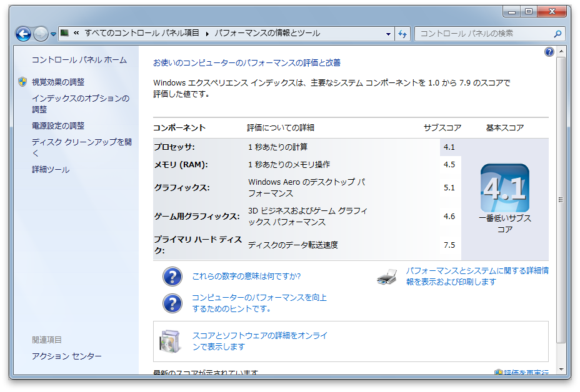Screen dimensions: 580x392
Task: Click the Back navigation arrow button
Action: (23, 34)
